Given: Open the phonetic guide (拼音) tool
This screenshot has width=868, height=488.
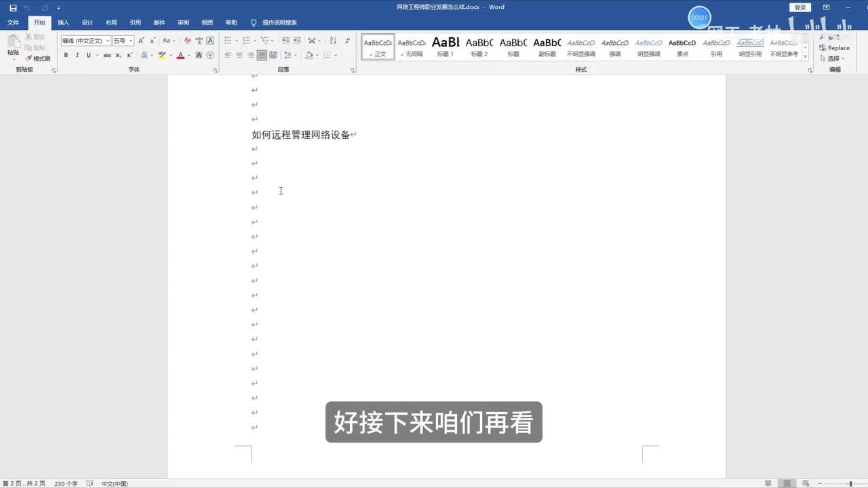Looking at the screenshot, I should (199, 41).
